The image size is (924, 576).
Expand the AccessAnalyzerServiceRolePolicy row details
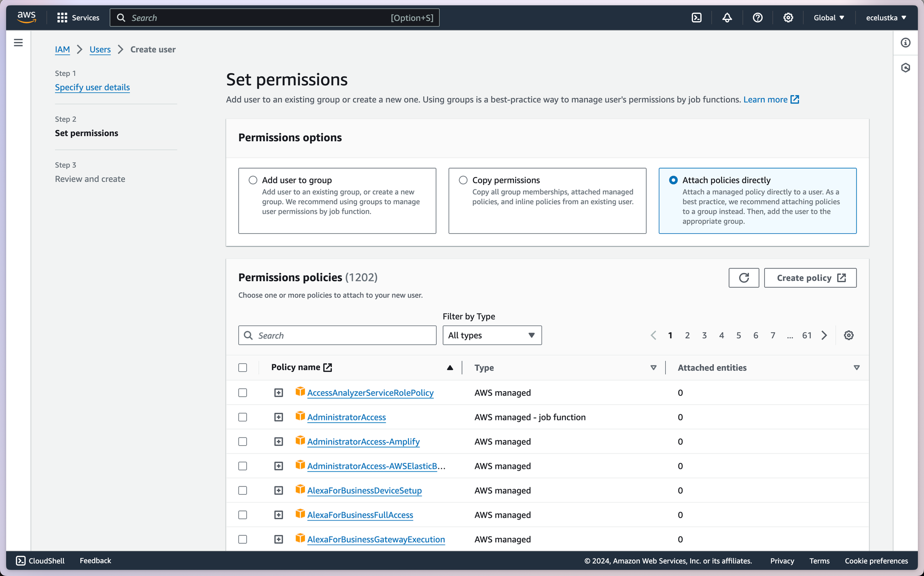click(278, 393)
